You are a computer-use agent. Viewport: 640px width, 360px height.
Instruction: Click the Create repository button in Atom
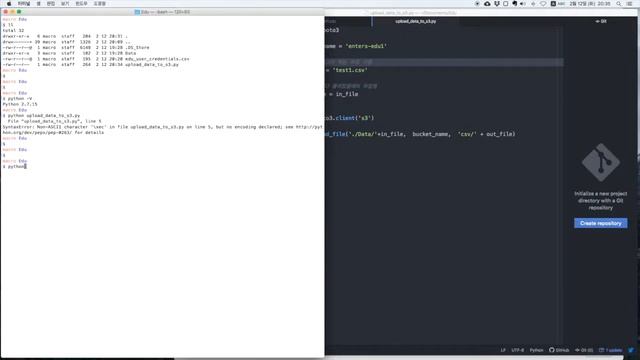tap(600, 223)
